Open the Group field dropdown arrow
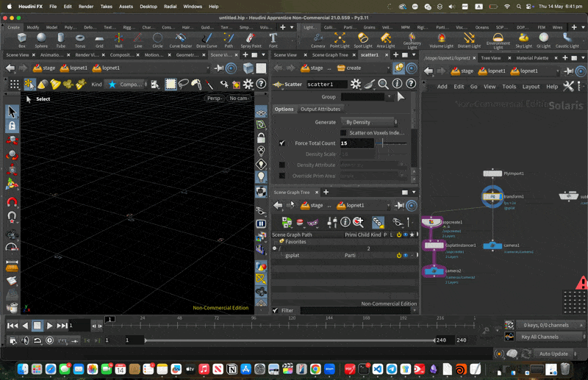 click(389, 97)
